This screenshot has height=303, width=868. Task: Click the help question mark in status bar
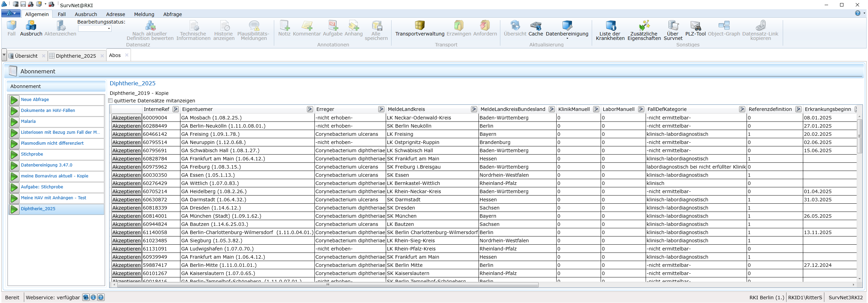tap(101, 298)
